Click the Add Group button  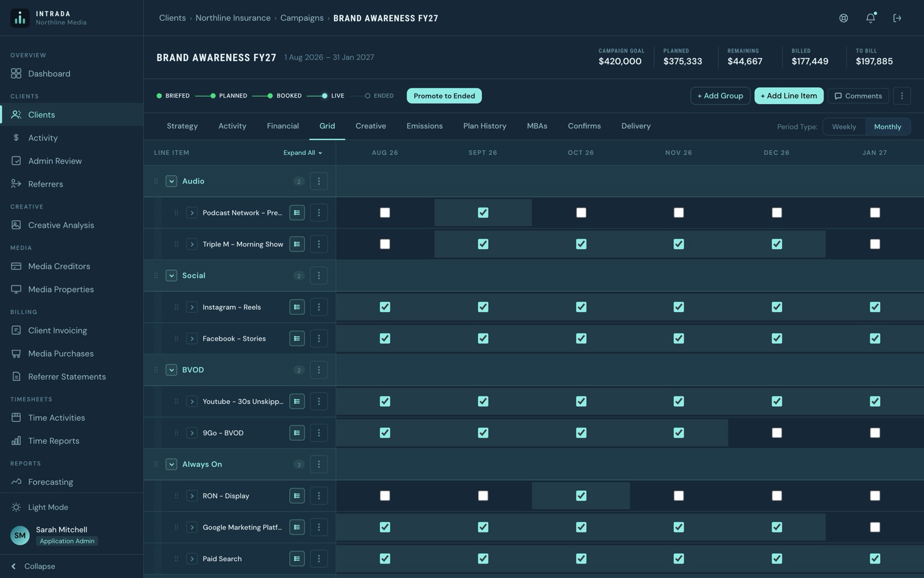720,96
